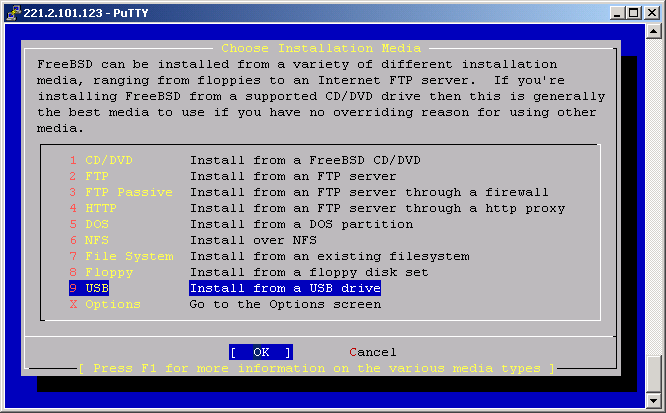666x413 pixels.
Task: Click 'Install over NFS' description
Action: (x=253, y=240)
